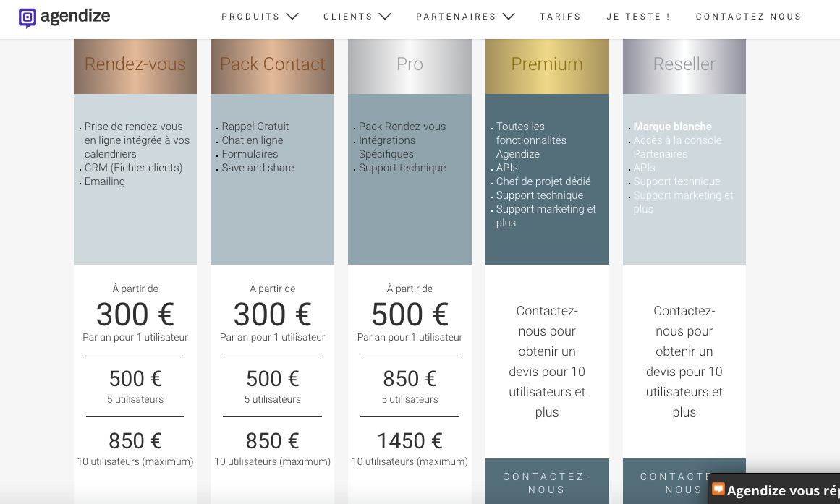This screenshot has height=504, width=840.
Task: Open the Contactez nous menu link
Action: click(748, 17)
